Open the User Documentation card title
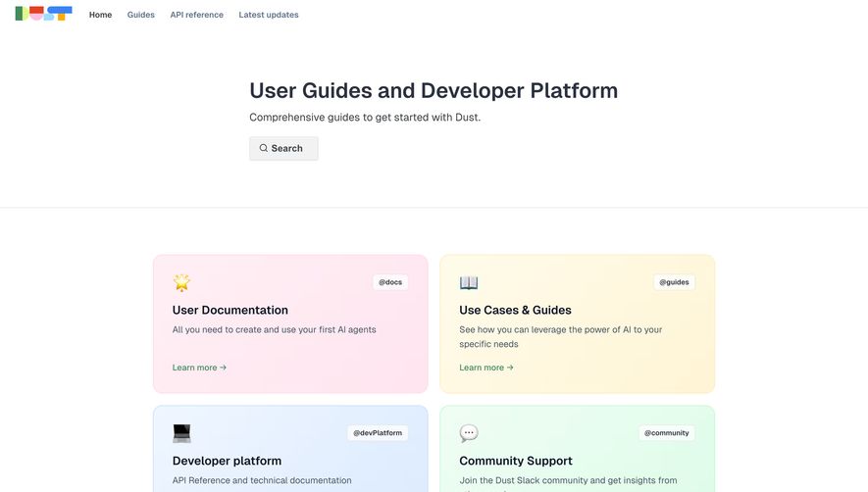This screenshot has width=868, height=492. click(230, 310)
